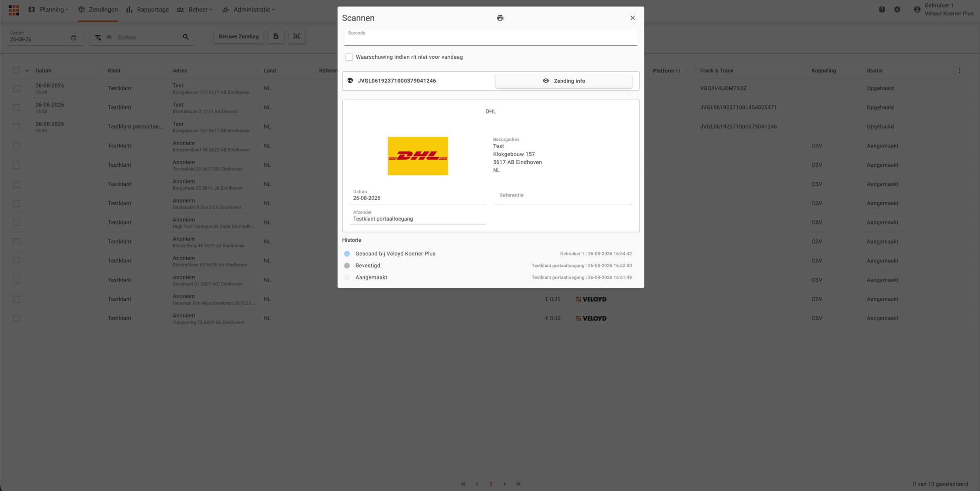
Task: Click the search magnifier icon
Action: point(186,37)
